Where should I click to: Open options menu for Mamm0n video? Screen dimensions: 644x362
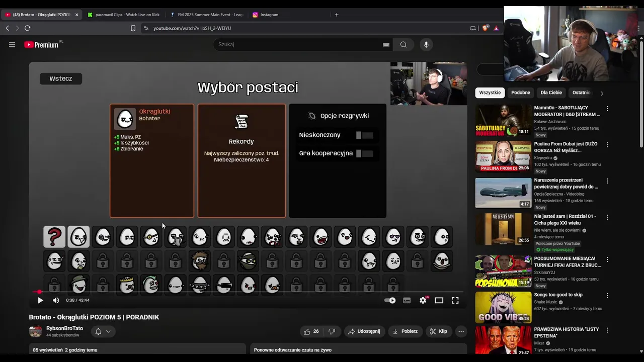pyautogui.click(x=607, y=109)
